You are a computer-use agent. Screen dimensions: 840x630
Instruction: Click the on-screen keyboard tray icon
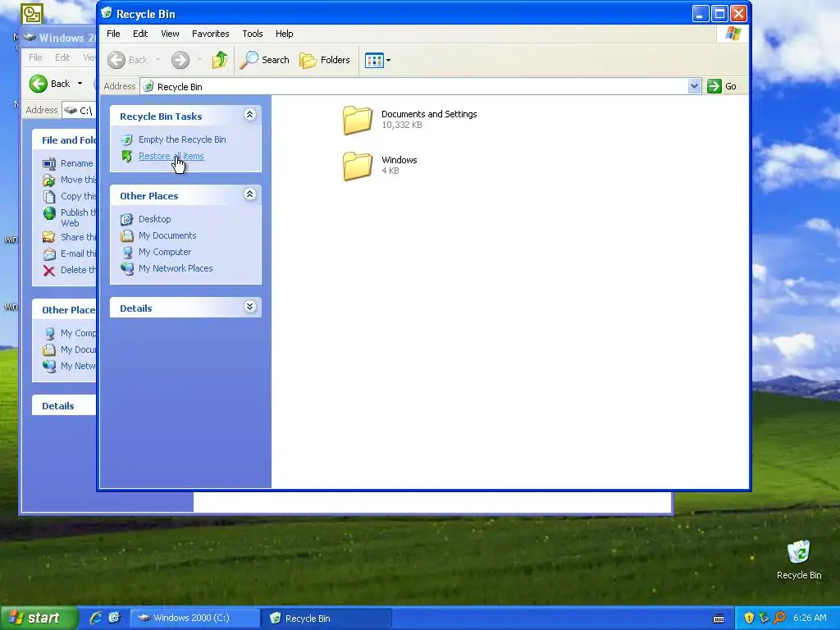719,619
